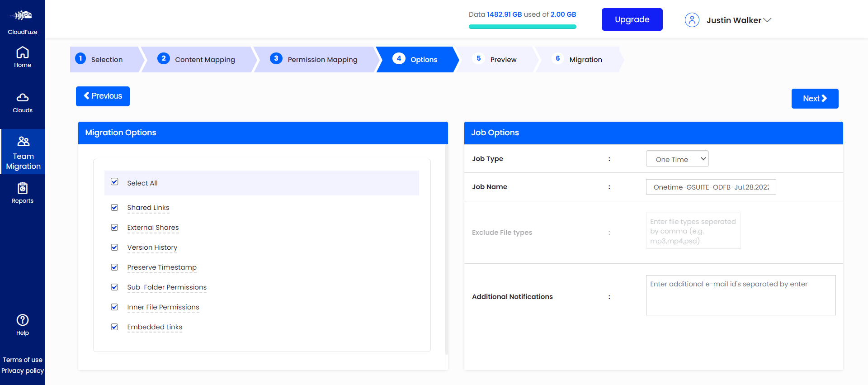
Task: Click the Previous button
Action: pyautogui.click(x=103, y=96)
